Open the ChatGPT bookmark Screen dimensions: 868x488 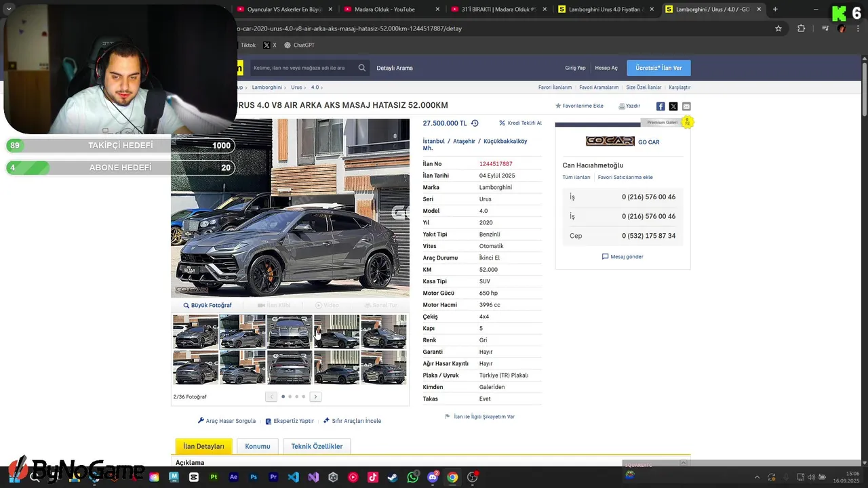[299, 45]
